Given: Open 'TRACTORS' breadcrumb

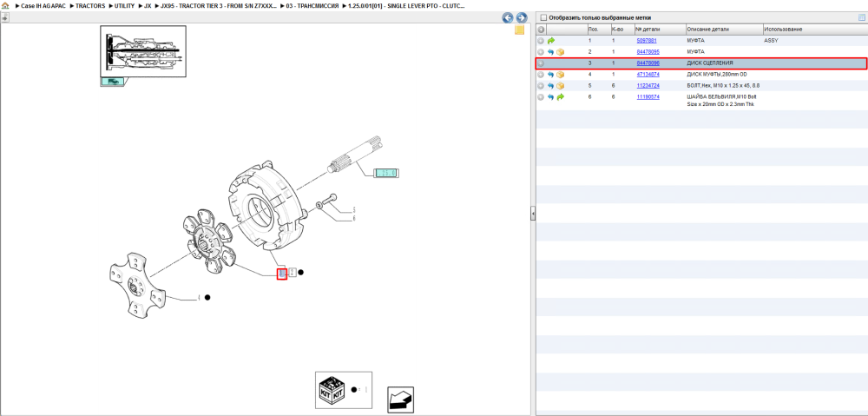Looking at the screenshot, I should (x=90, y=5).
